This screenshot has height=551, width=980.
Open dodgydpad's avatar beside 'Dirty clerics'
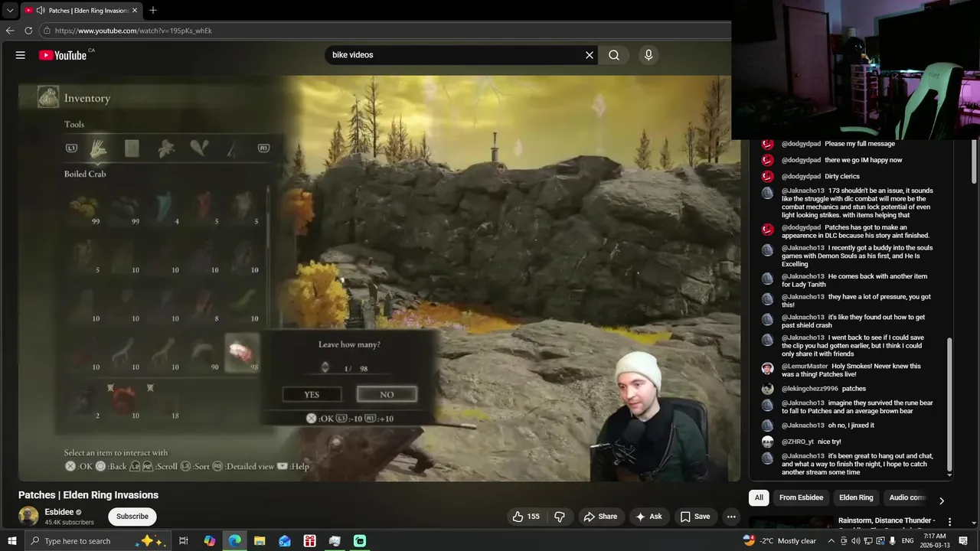click(x=767, y=176)
